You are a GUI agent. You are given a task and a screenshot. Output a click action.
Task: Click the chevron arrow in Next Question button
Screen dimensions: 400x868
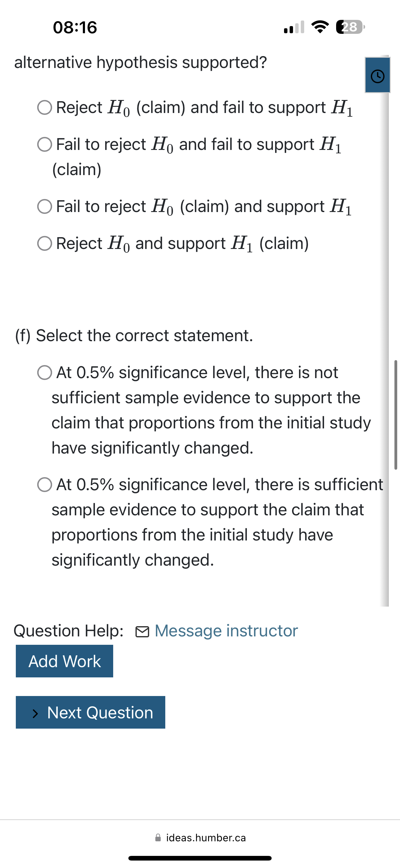[x=35, y=713]
